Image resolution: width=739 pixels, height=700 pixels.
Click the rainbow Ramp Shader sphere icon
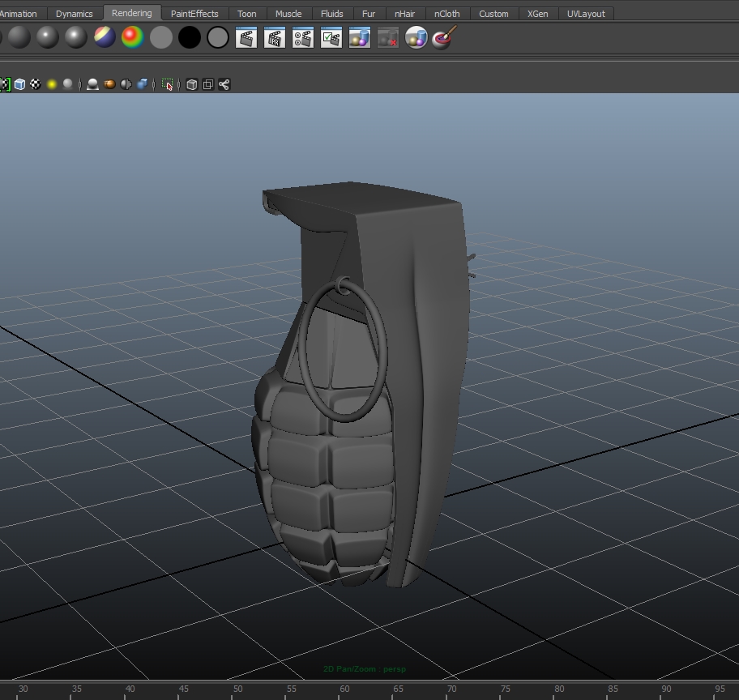[x=132, y=37]
